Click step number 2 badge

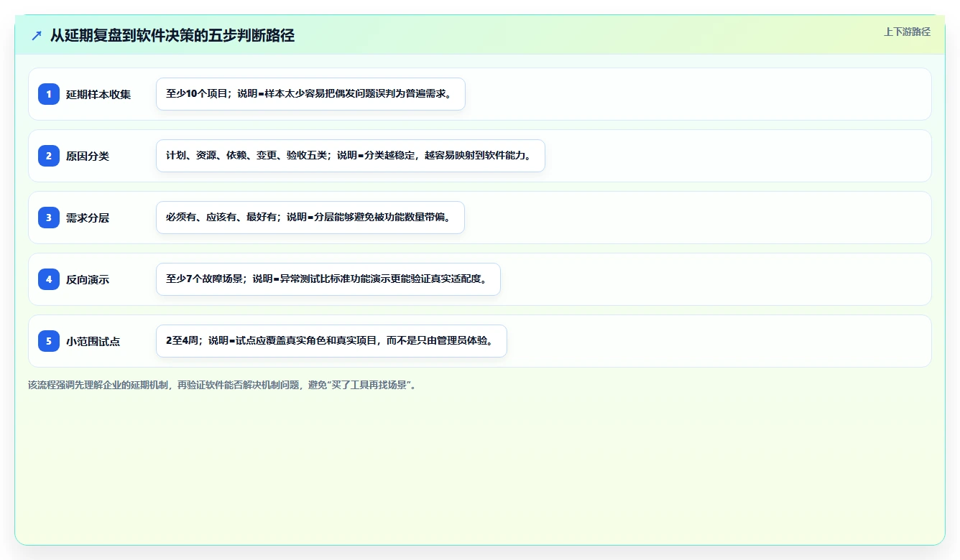[49, 156]
